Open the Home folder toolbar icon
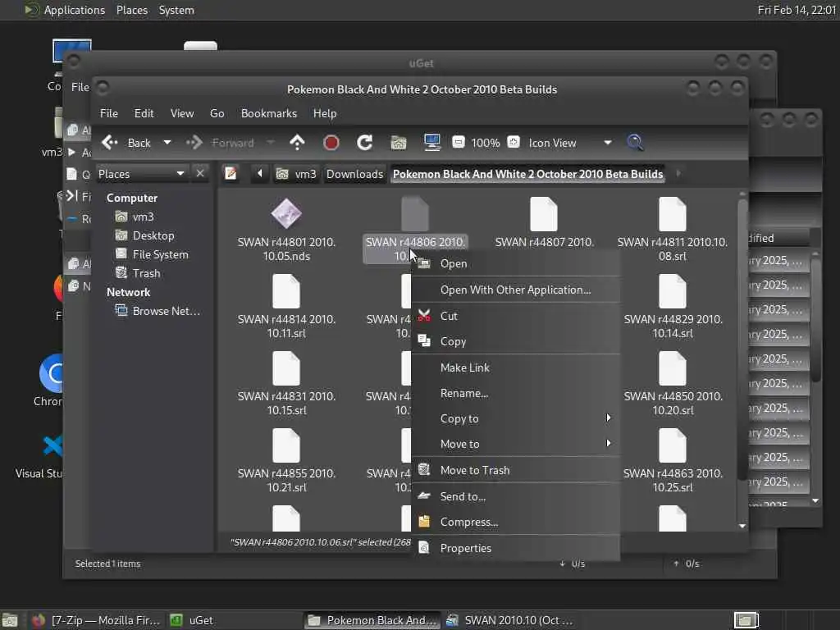Screen dimensions: 840x630 (399, 143)
